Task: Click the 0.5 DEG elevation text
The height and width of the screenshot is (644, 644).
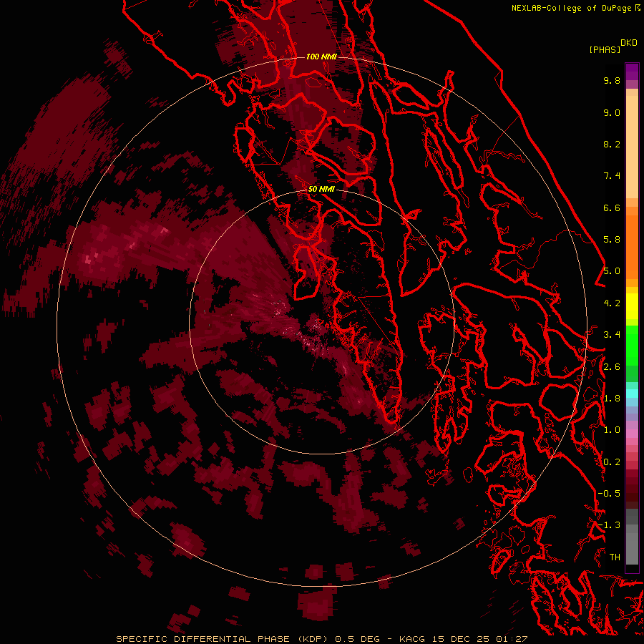Action: pos(357,639)
